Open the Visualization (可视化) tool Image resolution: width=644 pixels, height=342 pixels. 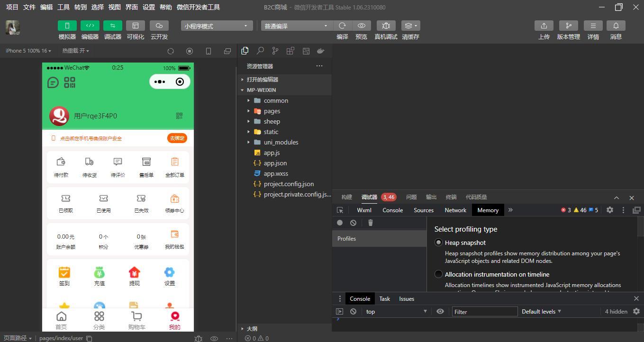click(x=136, y=26)
